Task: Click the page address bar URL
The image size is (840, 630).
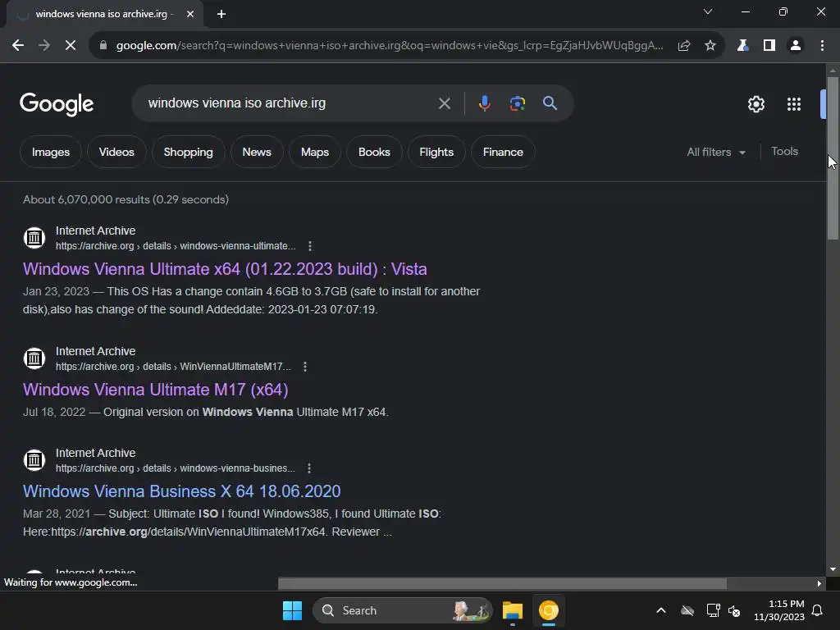Action: pos(390,46)
